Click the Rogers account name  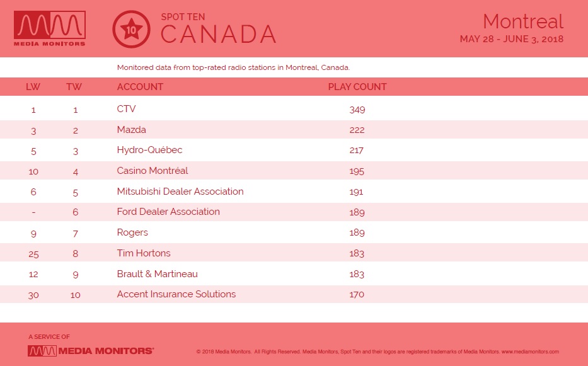pos(132,232)
